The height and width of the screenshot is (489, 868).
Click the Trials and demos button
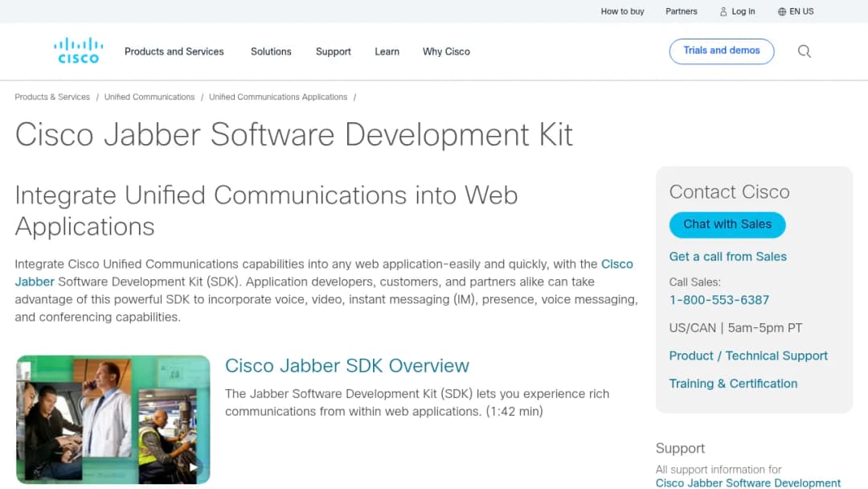tap(721, 51)
